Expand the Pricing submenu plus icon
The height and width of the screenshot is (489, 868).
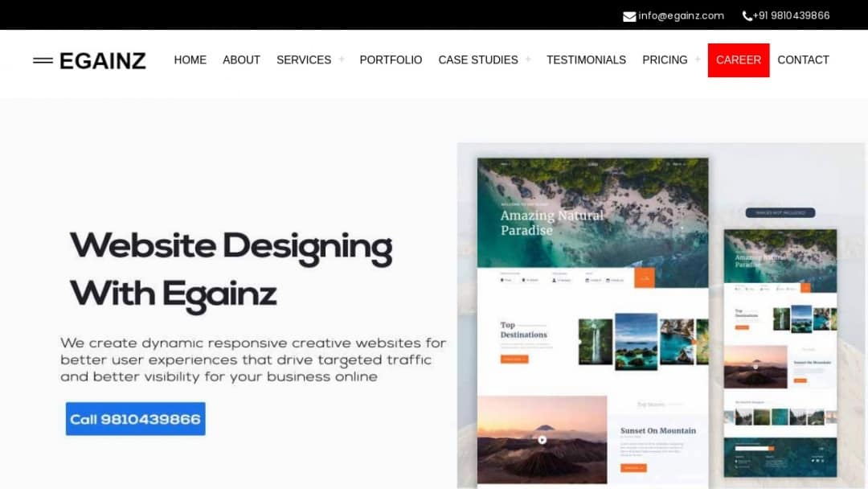tap(698, 60)
